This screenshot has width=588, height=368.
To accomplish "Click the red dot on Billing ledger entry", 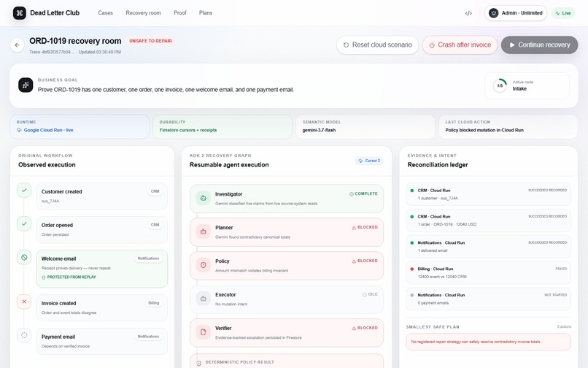I will [411, 269].
